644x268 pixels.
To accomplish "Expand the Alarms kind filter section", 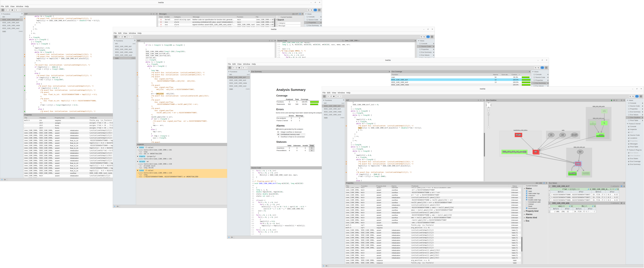I will tap(524, 217).
